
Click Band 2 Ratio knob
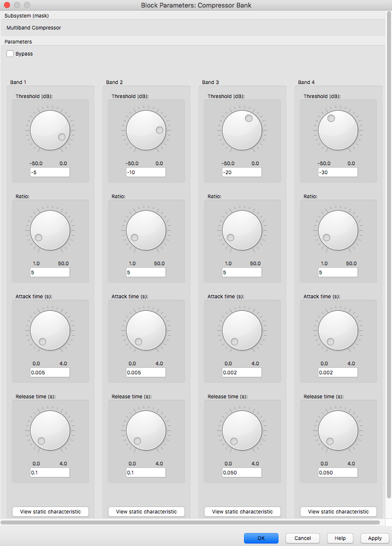tap(146, 230)
